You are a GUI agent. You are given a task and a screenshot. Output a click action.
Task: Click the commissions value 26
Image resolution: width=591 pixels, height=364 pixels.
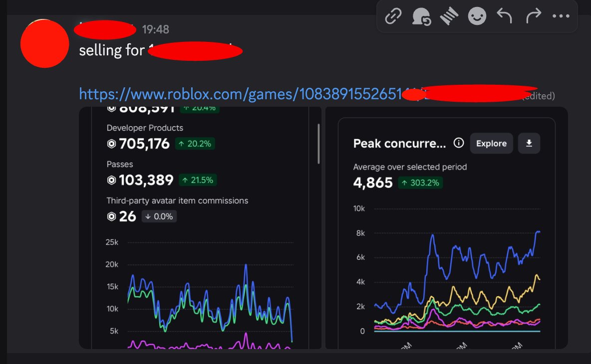click(x=127, y=216)
